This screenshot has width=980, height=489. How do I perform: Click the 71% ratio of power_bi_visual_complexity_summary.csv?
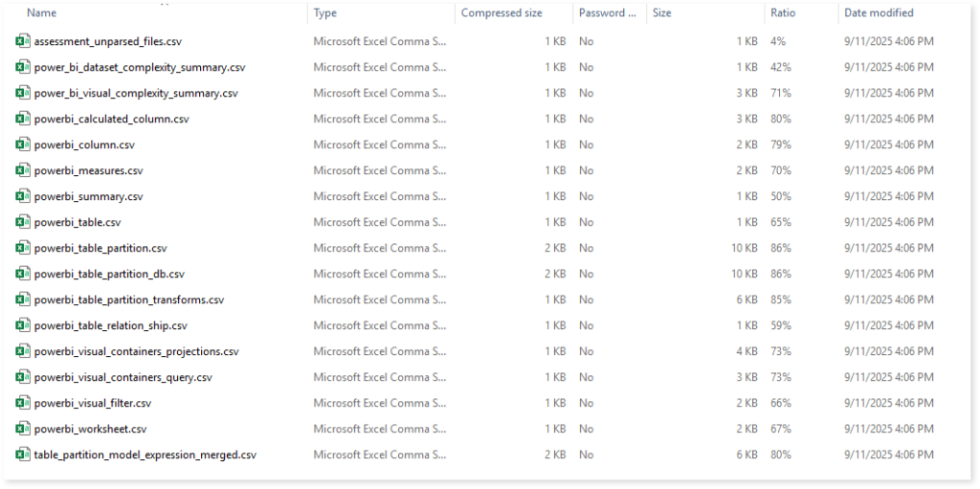click(781, 93)
